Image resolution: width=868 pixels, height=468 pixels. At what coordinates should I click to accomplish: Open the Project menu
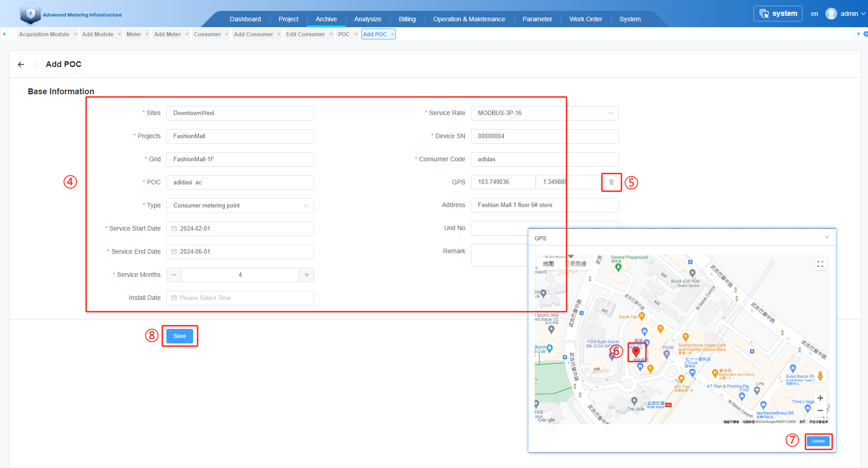288,19
